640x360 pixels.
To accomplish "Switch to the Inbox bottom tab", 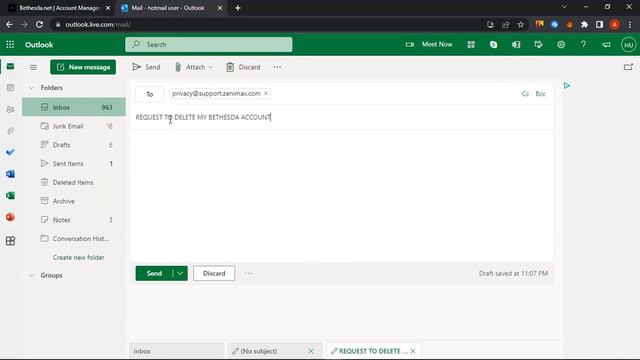I will [x=176, y=351].
